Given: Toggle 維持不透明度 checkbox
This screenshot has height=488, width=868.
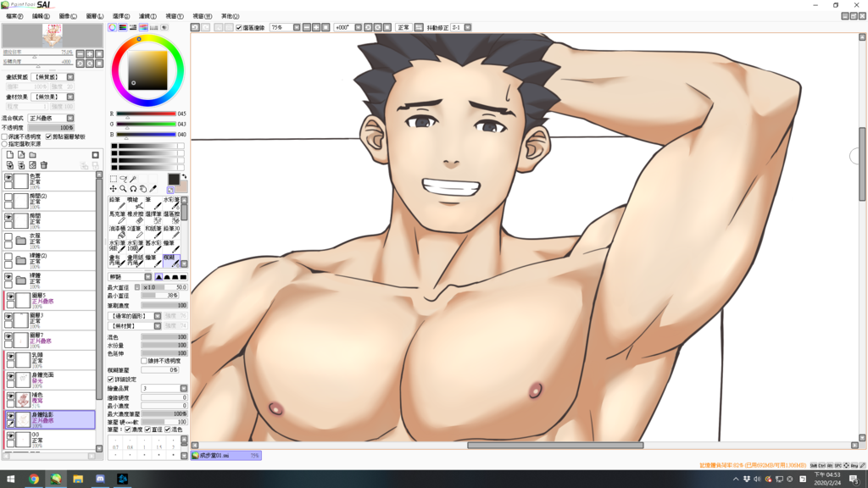Looking at the screenshot, I should click(x=144, y=361).
